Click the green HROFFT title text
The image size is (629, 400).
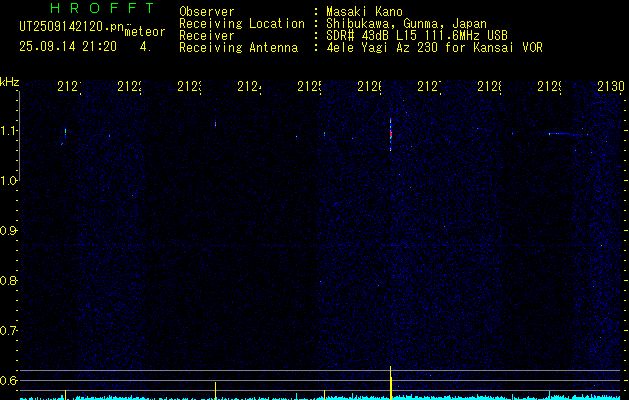(x=102, y=8)
